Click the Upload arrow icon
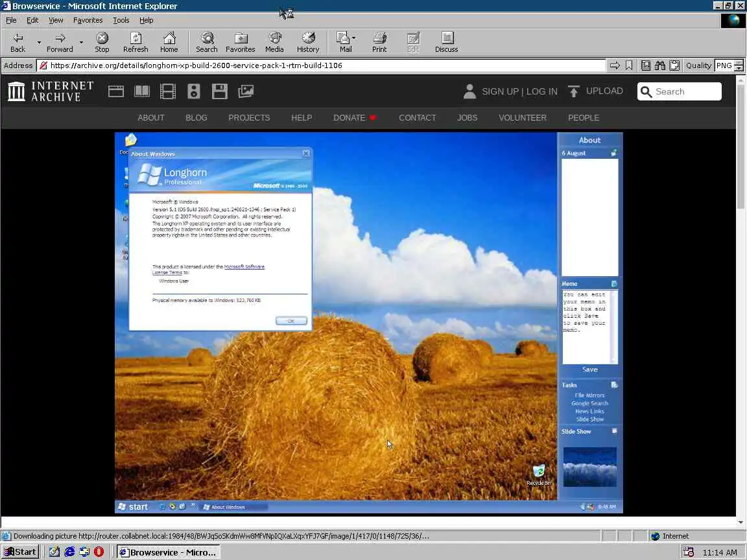 (574, 91)
